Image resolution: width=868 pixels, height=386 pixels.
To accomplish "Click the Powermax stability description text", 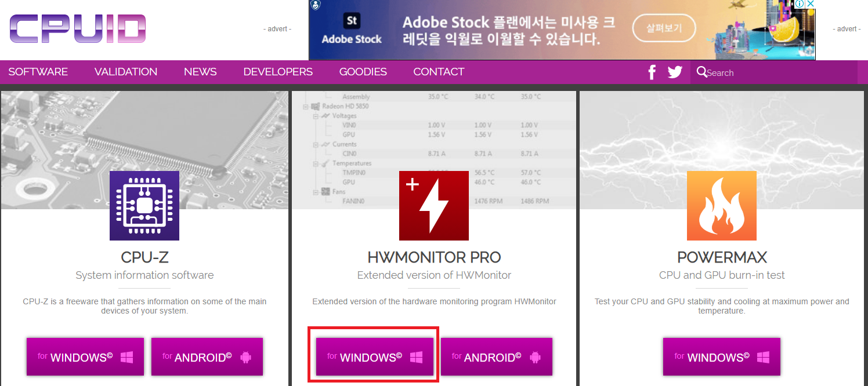I will click(722, 306).
